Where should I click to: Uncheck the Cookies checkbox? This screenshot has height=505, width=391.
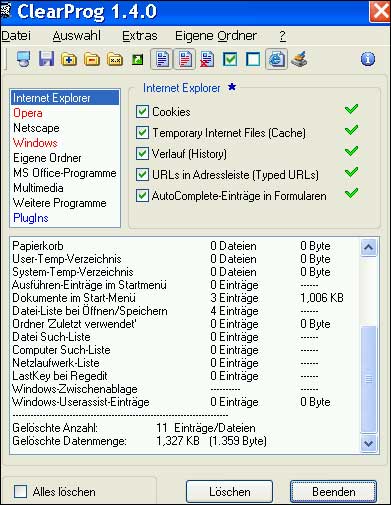142,111
